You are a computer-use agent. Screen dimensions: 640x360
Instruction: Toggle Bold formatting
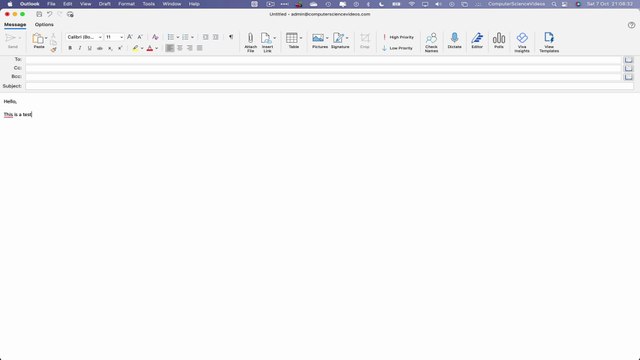[70, 48]
